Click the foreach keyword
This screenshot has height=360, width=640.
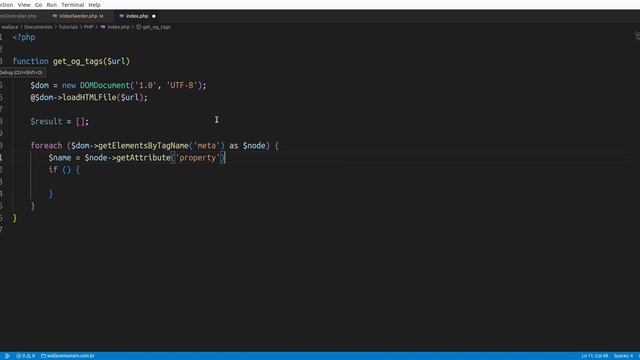tap(46, 146)
